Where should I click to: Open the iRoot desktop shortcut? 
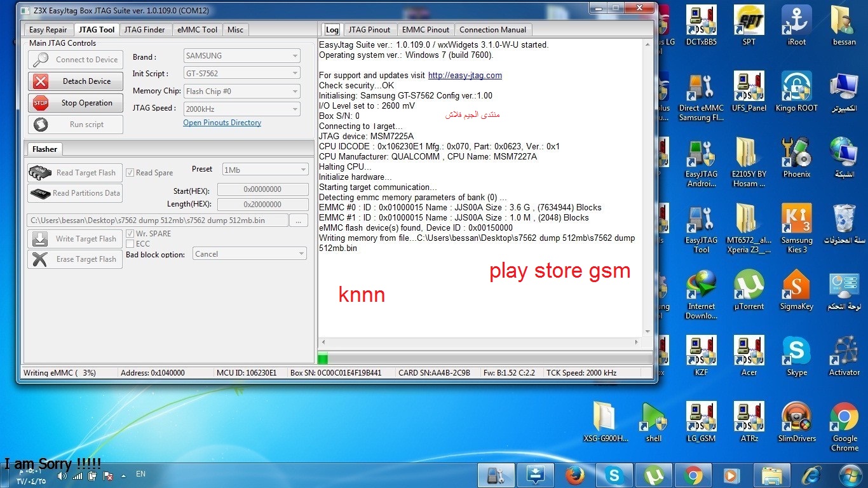[797, 26]
